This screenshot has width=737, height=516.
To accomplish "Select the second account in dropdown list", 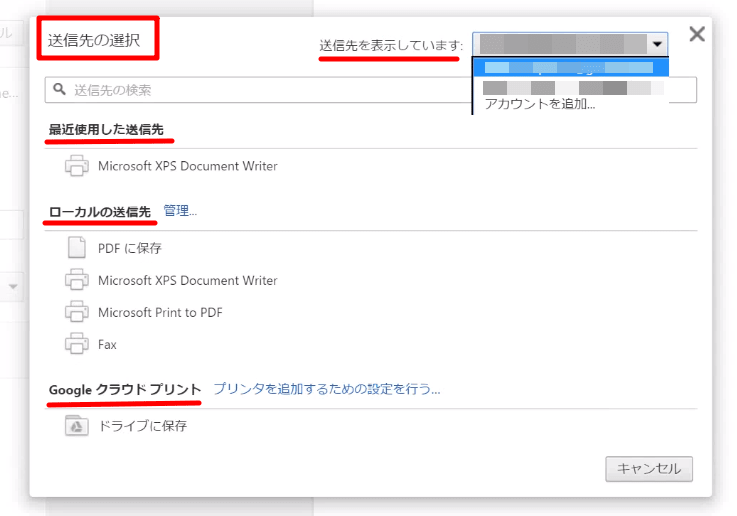I will 568,87.
